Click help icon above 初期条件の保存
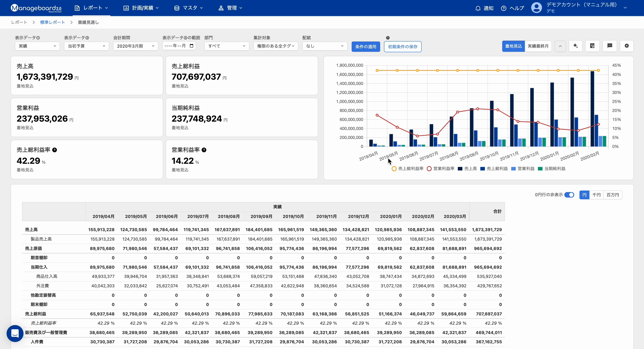Screen dimensions: 644x349 (387, 38)
